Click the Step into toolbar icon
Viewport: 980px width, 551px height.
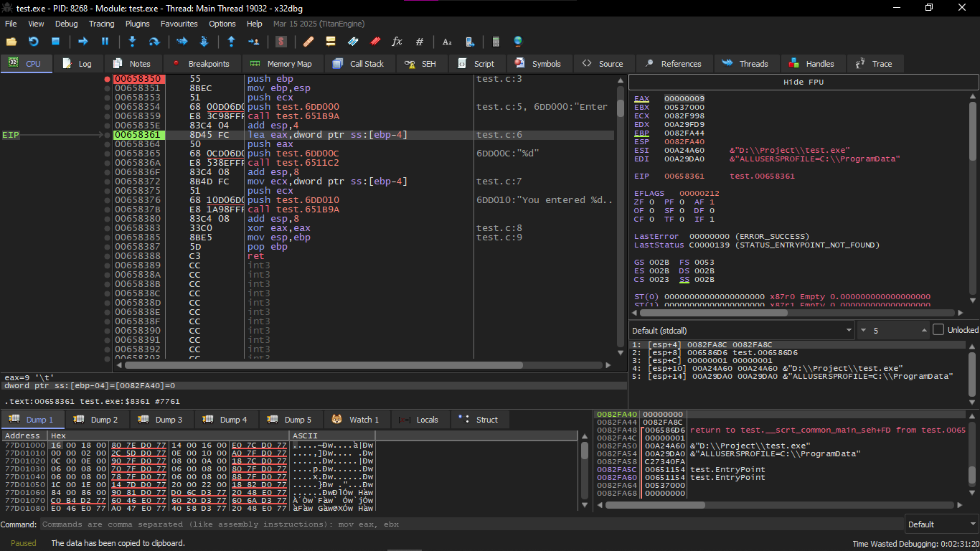(132, 42)
